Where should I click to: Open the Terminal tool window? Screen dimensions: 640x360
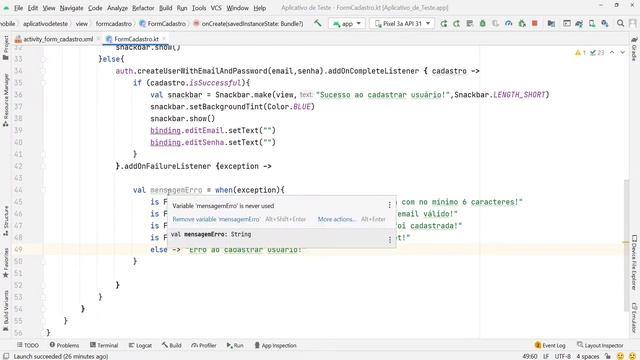click(x=104, y=345)
